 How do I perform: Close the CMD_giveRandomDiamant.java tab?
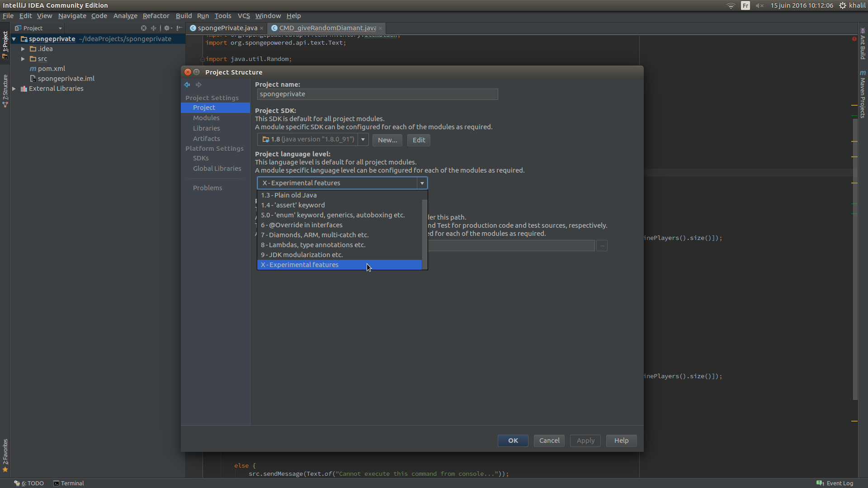(x=381, y=28)
